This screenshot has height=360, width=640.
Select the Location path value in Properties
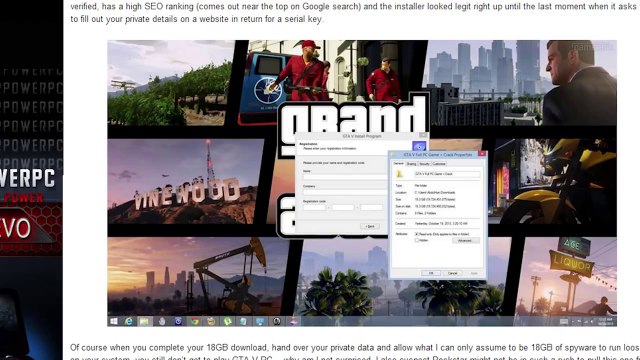coord(435,192)
